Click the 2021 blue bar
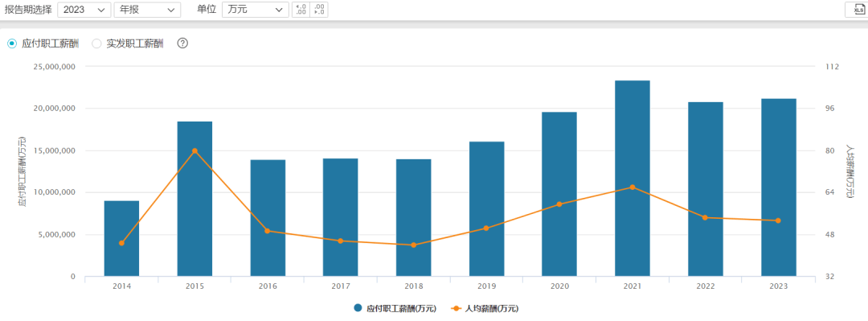 tap(633, 178)
